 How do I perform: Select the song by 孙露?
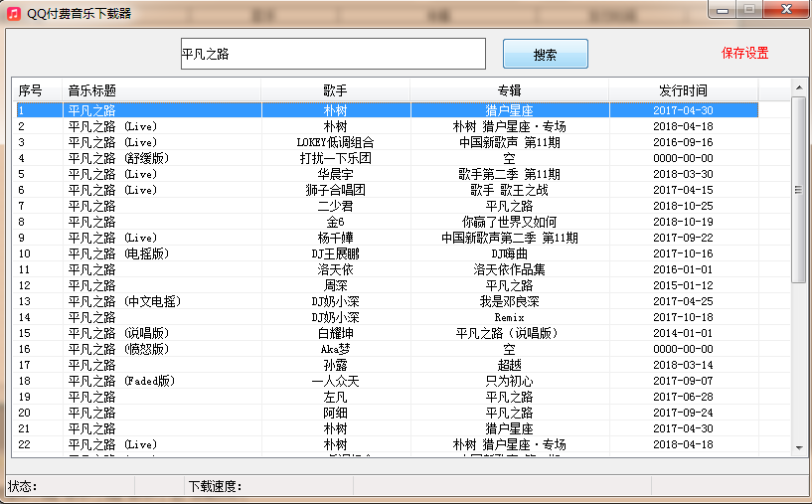386,365
